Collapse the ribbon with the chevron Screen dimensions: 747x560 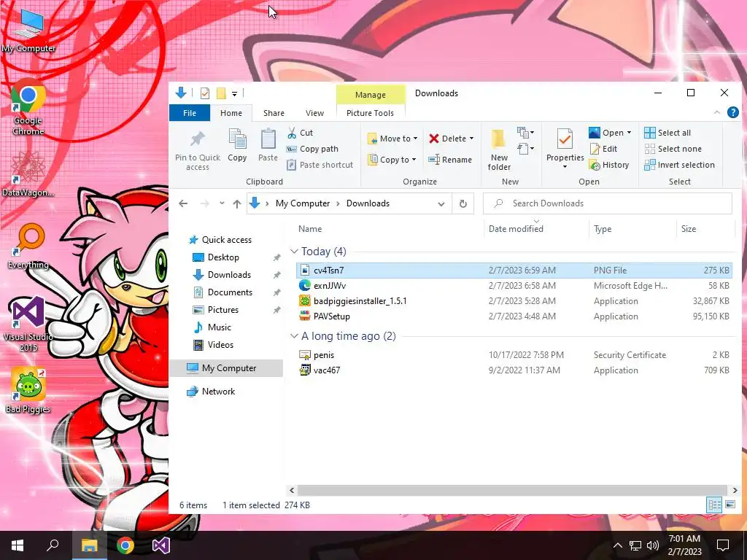717,112
